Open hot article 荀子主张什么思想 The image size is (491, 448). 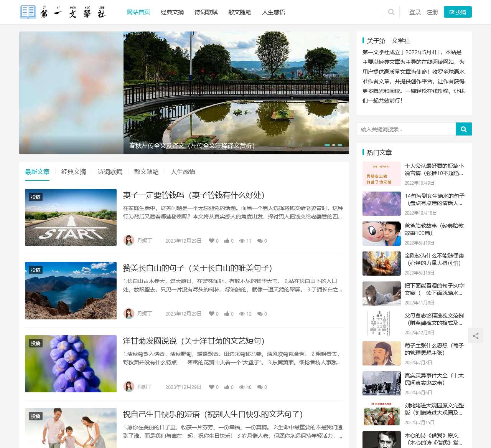click(x=434, y=349)
